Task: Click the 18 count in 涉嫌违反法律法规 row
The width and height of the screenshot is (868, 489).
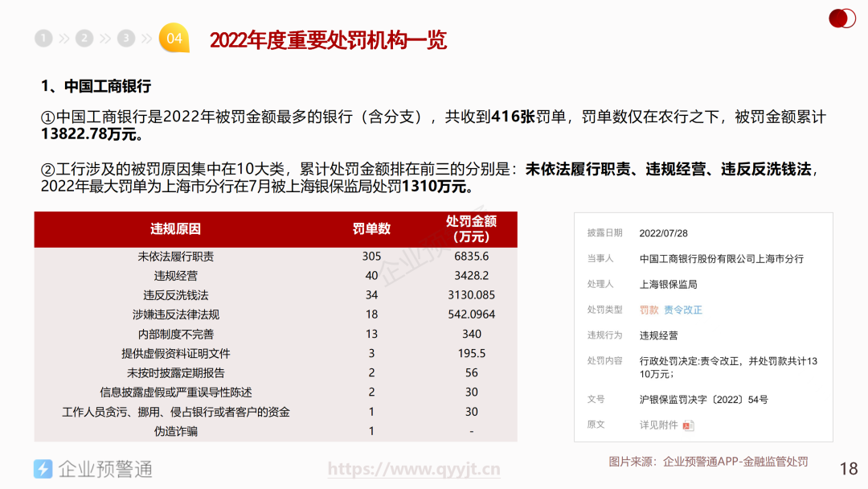Action: (x=371, y=314)
